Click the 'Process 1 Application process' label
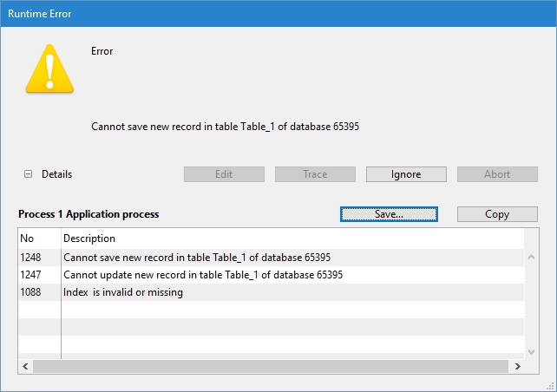The height and width of the screenshot is (392, 557). click(x=88, y=214)
